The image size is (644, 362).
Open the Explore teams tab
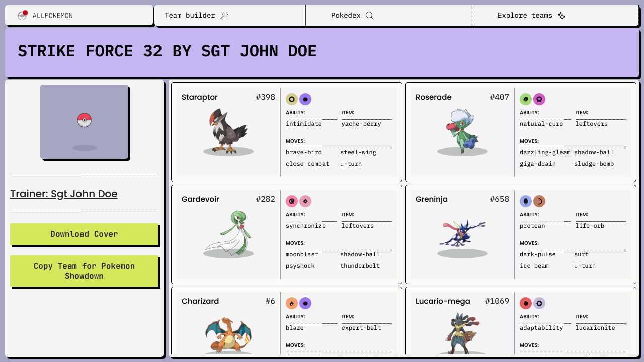[x=531, y=15]
